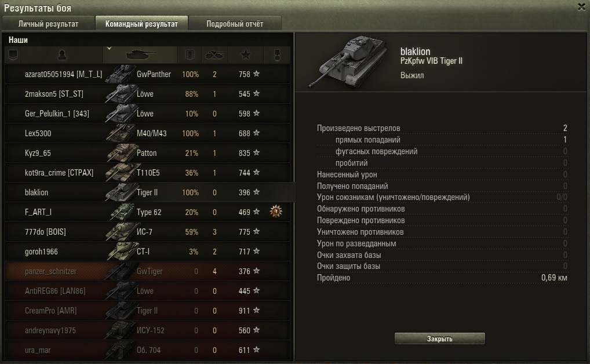This screenshot has width=590, height=364.
Task: Switch to Личный результат tab
Action: pos(48,24)
